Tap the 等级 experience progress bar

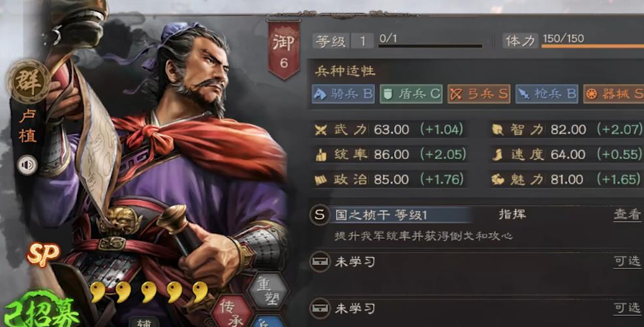coord(430,46)
